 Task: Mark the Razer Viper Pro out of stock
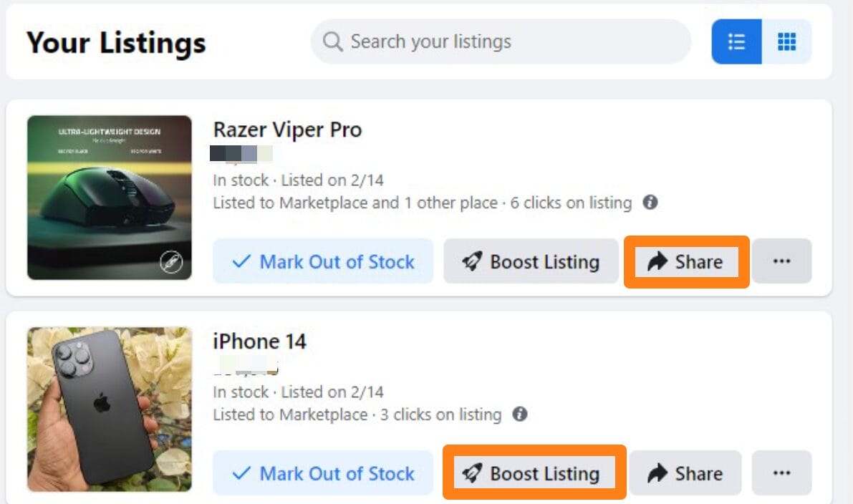point(322,262)
